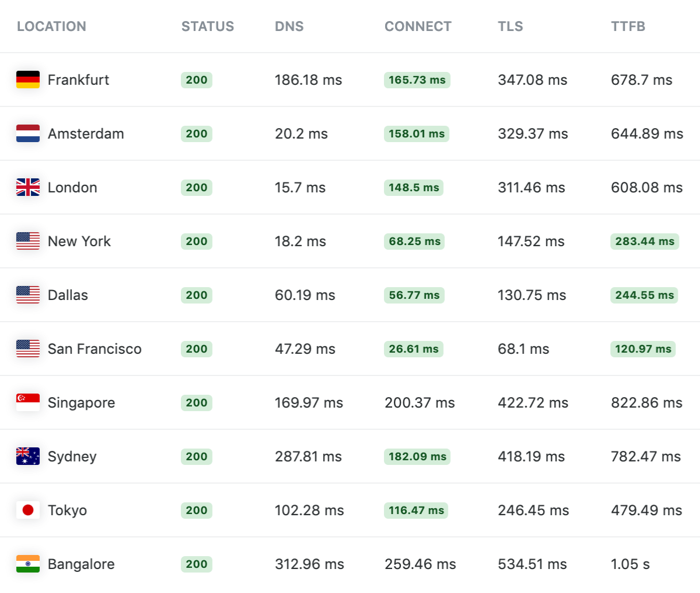Click the Germany flag icon beside Frankfurt

click(28, 80)
